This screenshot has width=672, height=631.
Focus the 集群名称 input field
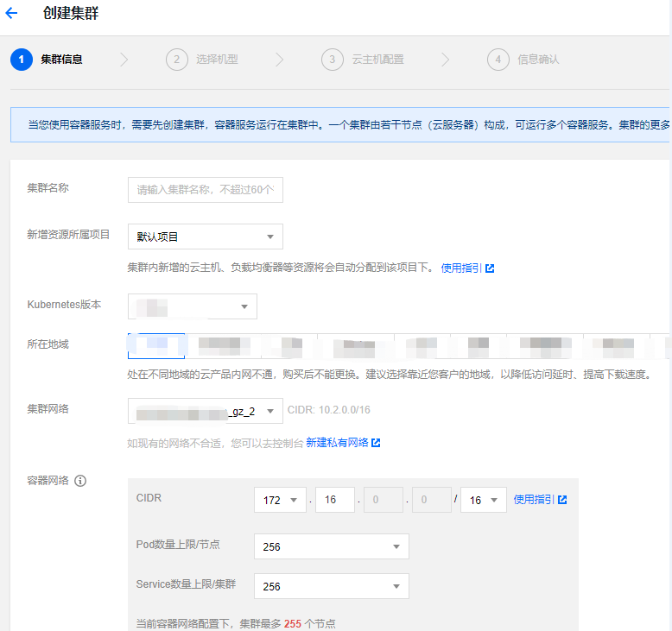pyautogui.click(x=206, y=190)
